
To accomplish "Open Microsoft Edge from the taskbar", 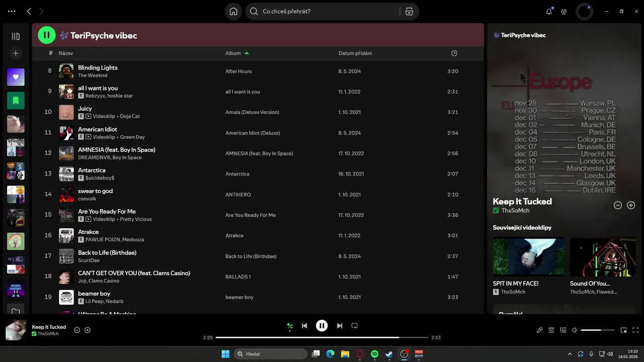I will (x=331, y=354).
